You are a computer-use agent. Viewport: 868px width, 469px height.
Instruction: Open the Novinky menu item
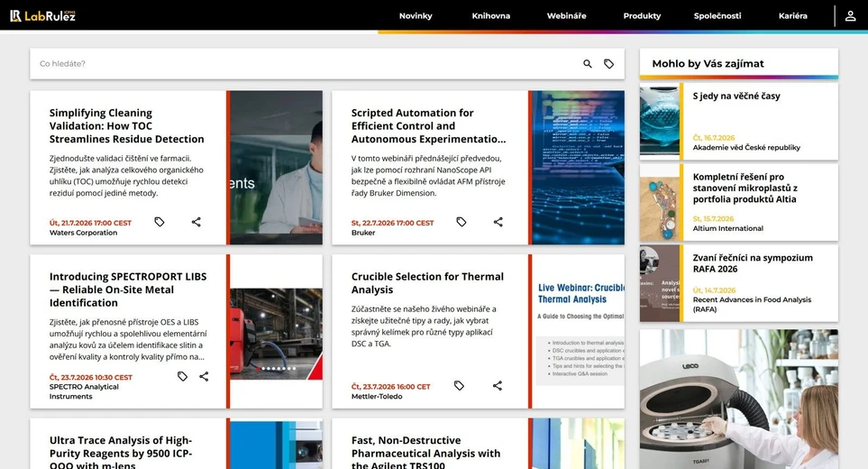[416, 16]
